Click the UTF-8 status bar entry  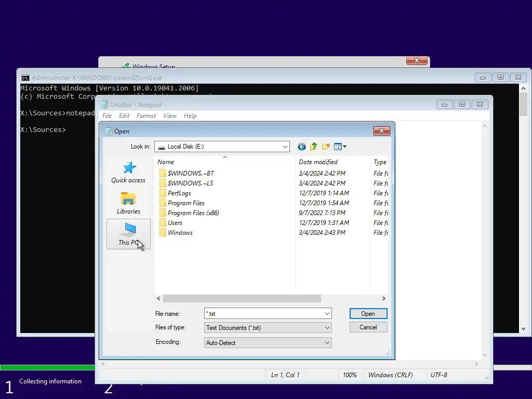(x=438, y=375)
